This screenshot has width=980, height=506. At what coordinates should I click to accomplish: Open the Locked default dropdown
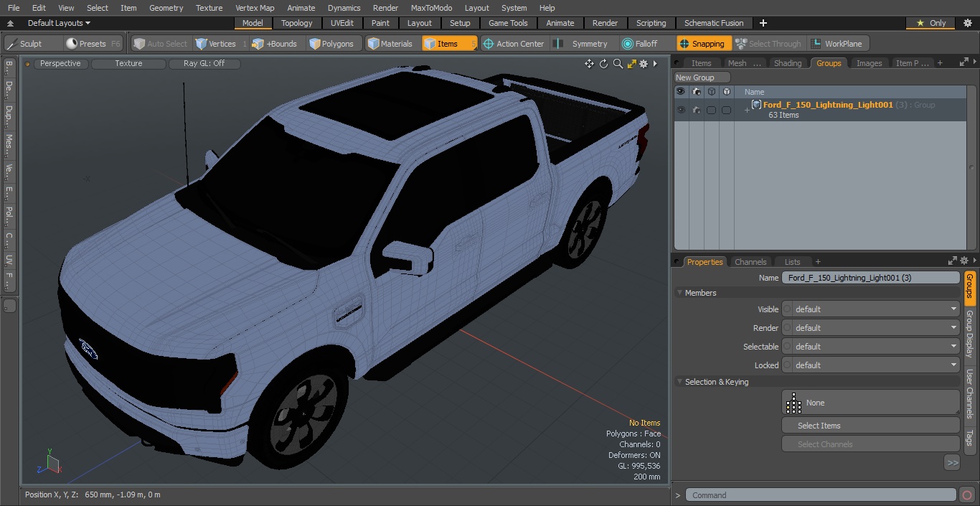tap(870, 365)
